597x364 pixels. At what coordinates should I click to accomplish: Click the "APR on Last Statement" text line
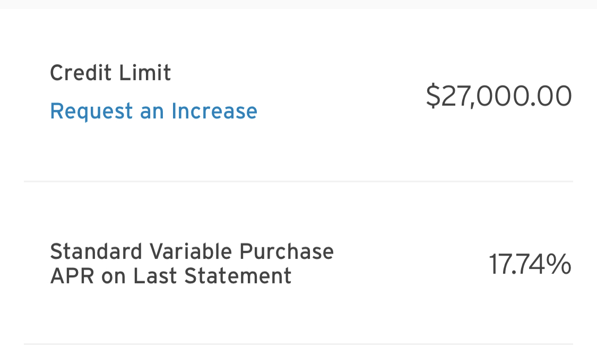170,276
